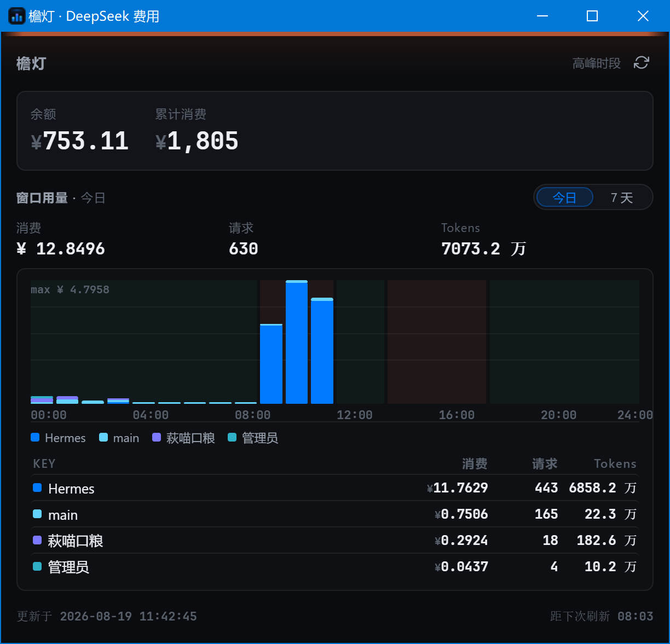Click the Hermes row color marker in table
Screen dimensions: 670x644
click(37, 488)
